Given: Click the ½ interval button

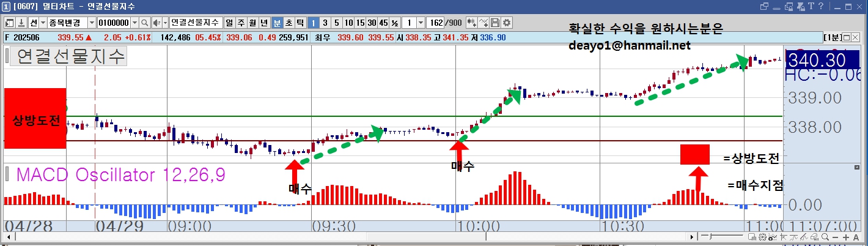Looking at the screenshot, I should (x=395, y=23).
